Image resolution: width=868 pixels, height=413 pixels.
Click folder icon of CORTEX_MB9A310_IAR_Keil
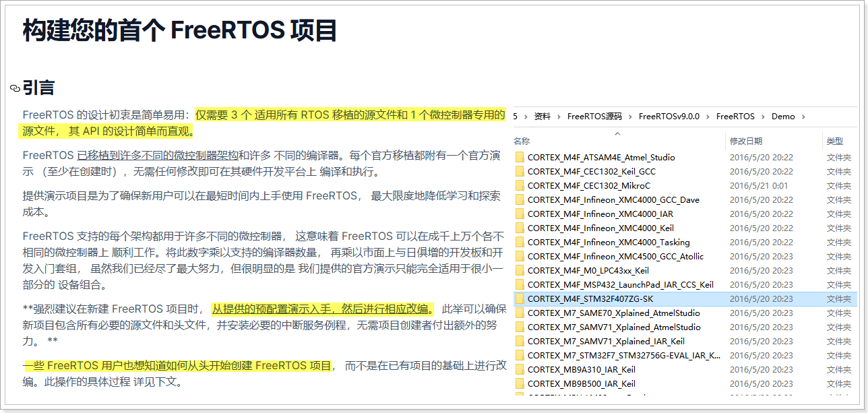coord(520,369)
